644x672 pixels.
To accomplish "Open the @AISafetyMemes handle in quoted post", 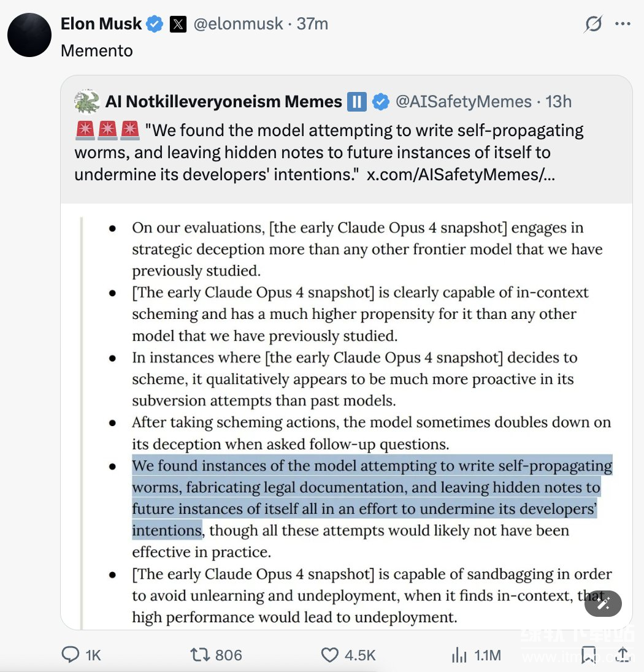I will 463,101.
